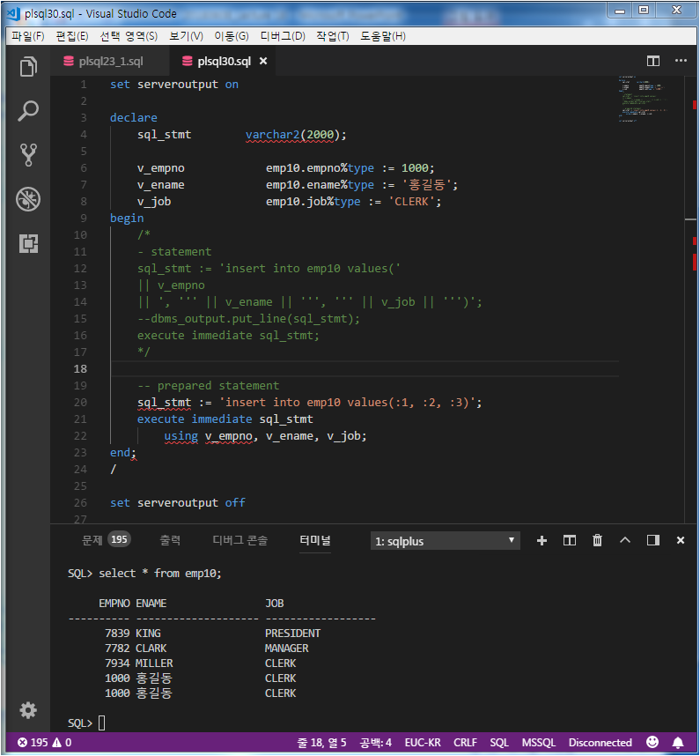The width and height of the screenshot is (700, 756).
Task: Place cursor on 'declare' keyword line
Action: (134, 118)
